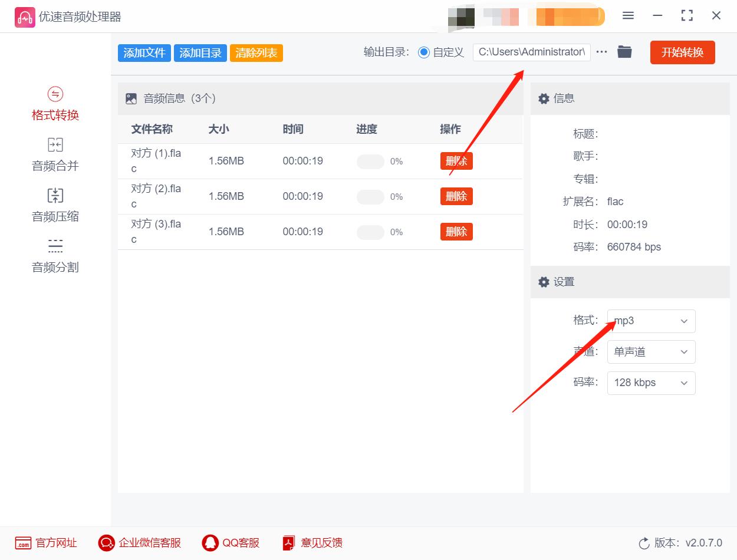Select the 自定义 output directory radio button
737x560 pixels.
(423, 52)
